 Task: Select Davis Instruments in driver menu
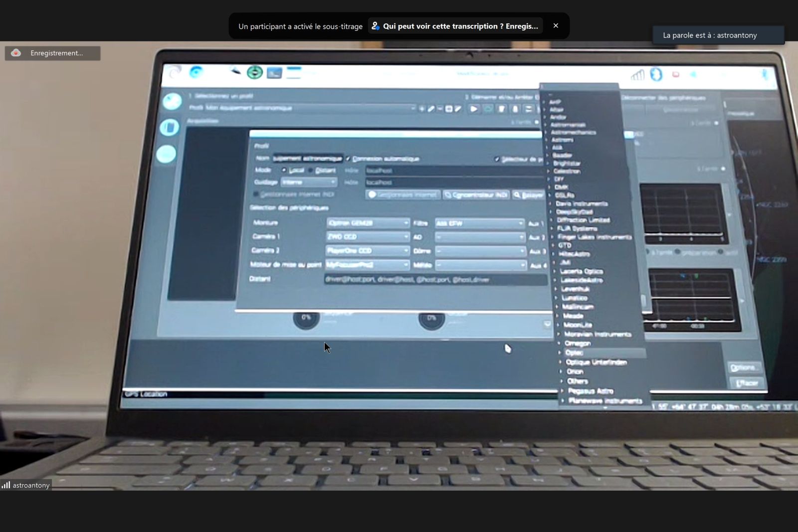pyautogui.click(x=582, y=203)
